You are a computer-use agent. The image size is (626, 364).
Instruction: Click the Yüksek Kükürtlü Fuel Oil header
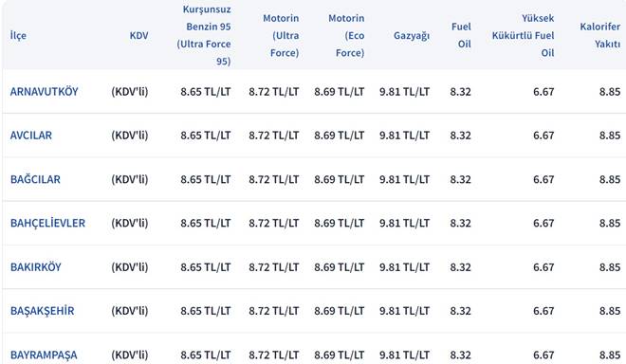[523, 35]
